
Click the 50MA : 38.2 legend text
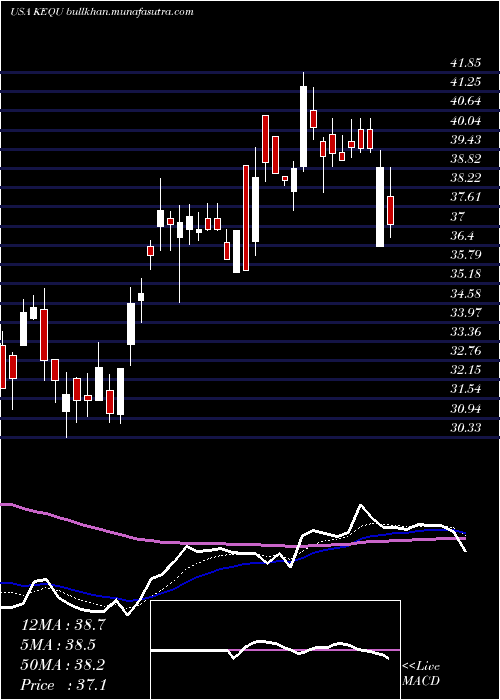(x=63, y=665)
